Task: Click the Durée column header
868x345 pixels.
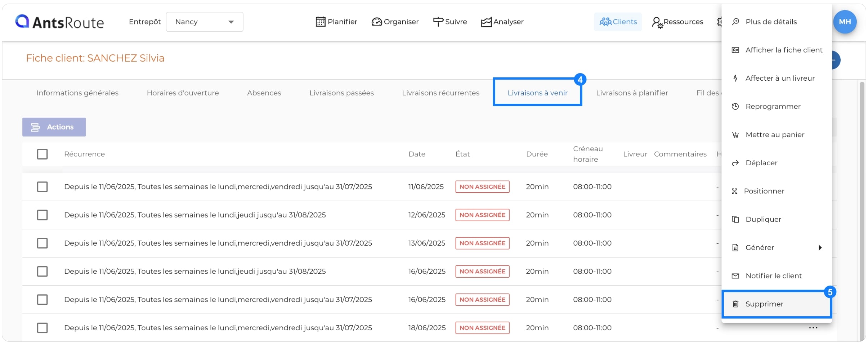Action: coord(537,154)
